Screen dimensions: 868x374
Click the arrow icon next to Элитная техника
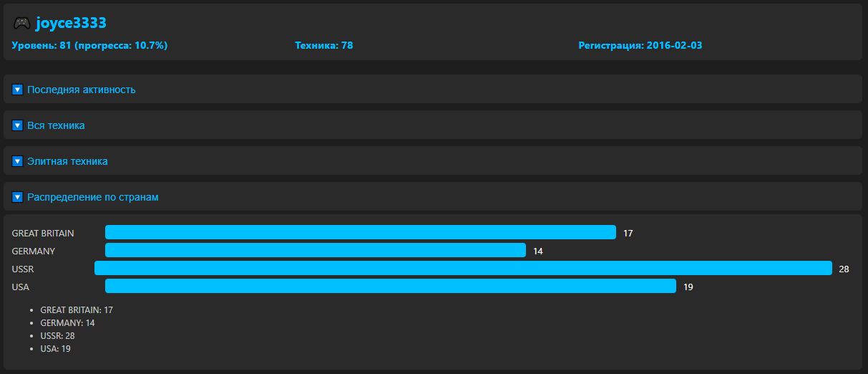click(x=18, y=161)
